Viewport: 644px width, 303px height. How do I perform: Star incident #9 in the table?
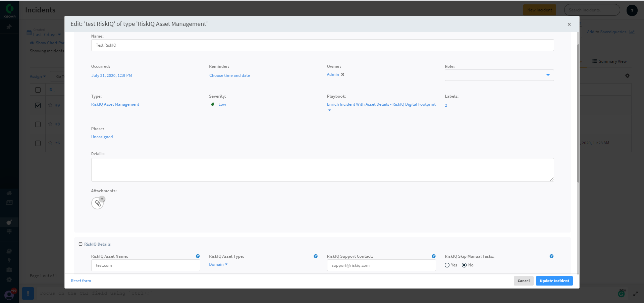[50, 105]
